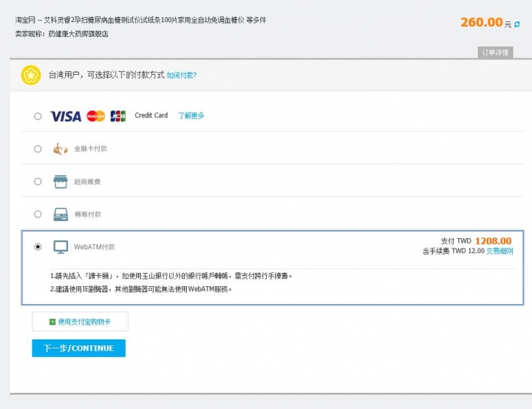Click the yellow flower badge icon
The height and width of the screenshot is (409, 532).
(31, 75)
